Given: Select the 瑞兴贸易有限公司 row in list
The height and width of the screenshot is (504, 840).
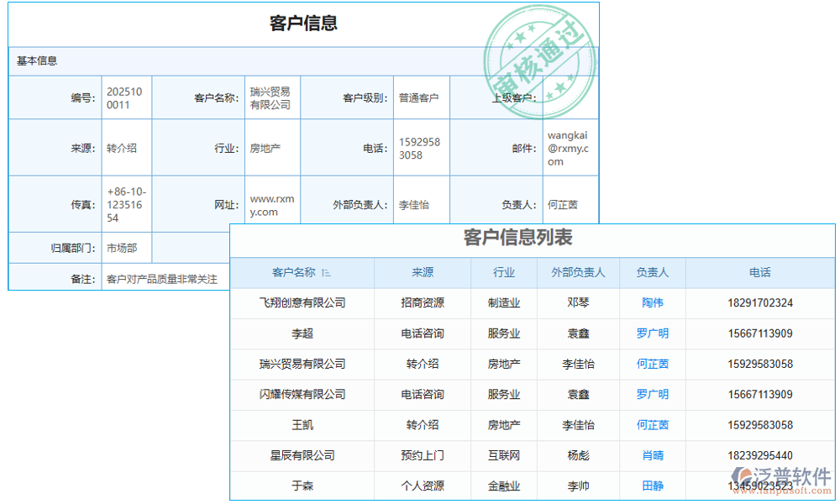Looking at the screenshot, I should click(x=302, y=364).
